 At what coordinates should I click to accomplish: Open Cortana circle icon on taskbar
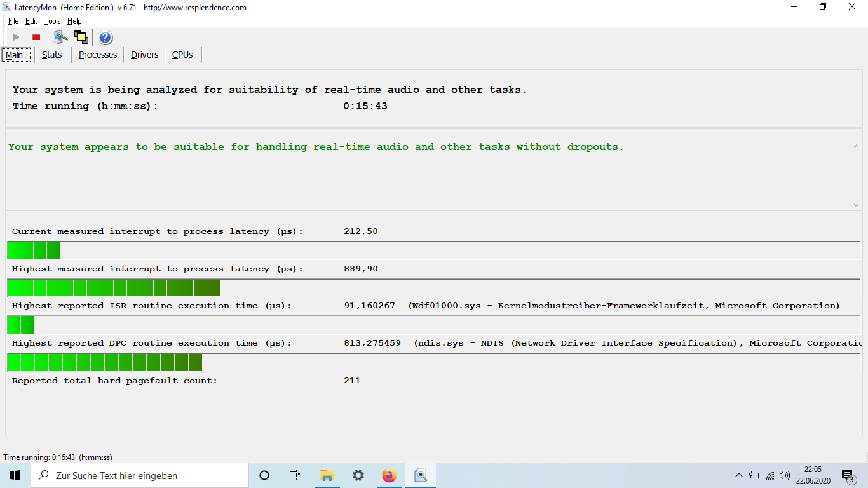point(264,475)
